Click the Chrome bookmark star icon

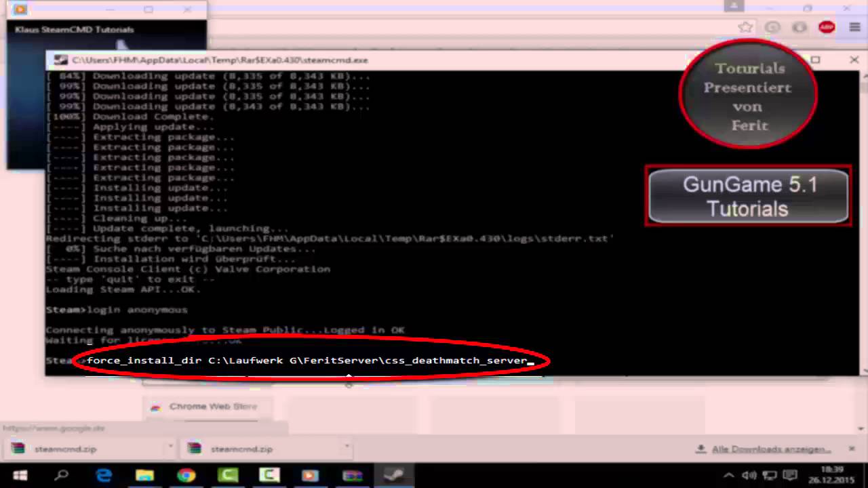coord(746,27)
